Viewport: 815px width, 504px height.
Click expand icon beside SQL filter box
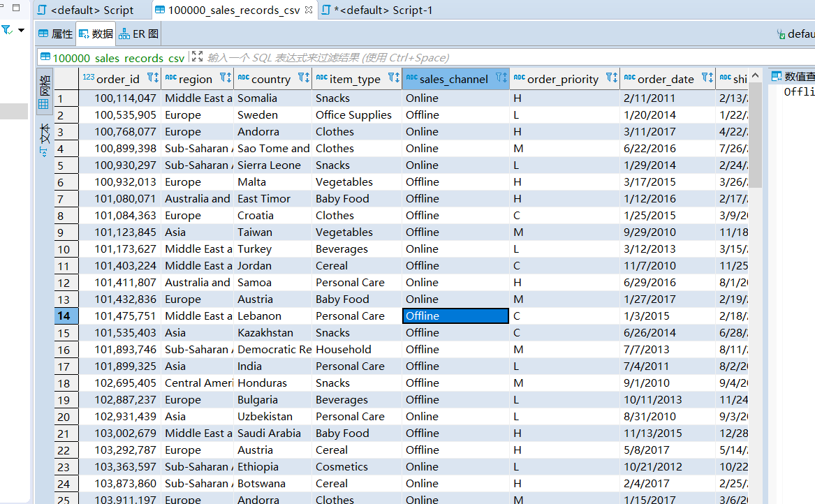[x=197, y=57]
